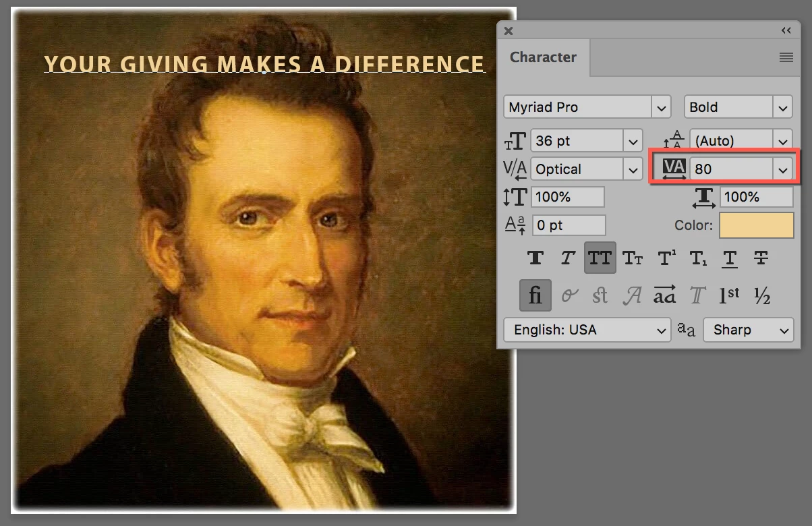Toggle Faux Italic style
The width and height of the screenshot is (812, 526).
pos(569,258)
